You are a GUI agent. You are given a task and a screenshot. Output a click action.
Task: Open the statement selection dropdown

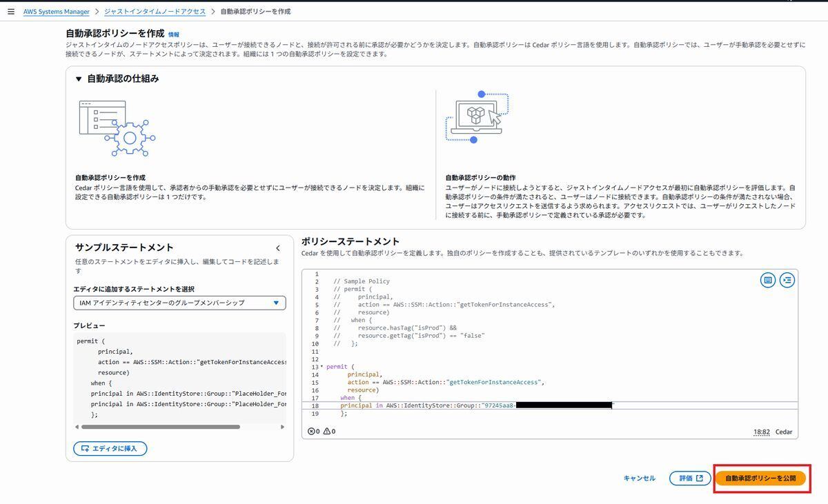tap(179, 303)
